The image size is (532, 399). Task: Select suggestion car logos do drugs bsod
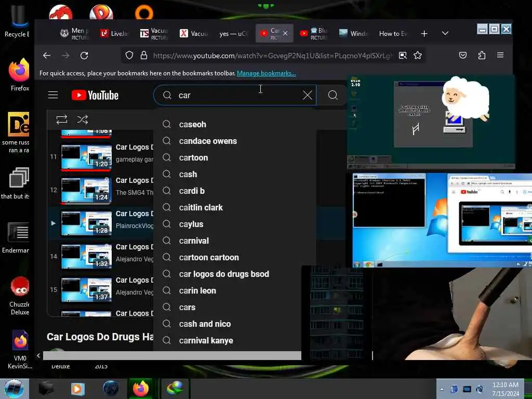228,274
